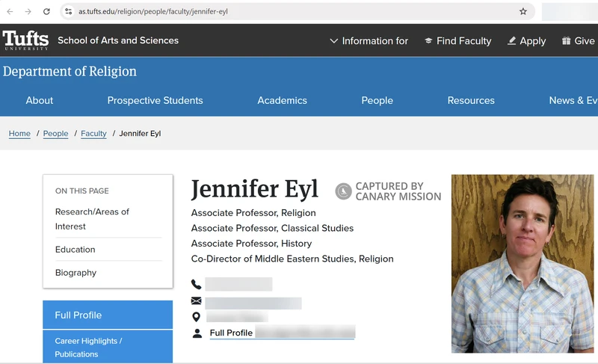Open the Academics navigation menu

point(282,100)
